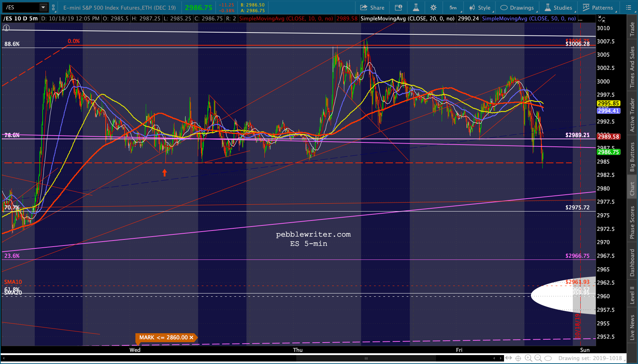Expand the Drawing set 2019-1018 menu
This screenshot has width=638, height=364.
(x=591, y=358)
